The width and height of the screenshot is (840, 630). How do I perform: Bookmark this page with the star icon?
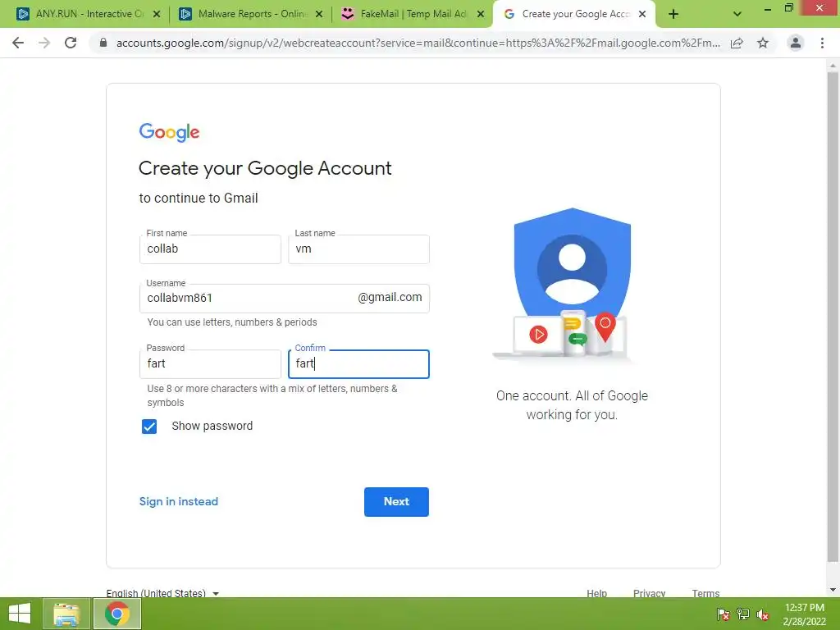763,43
